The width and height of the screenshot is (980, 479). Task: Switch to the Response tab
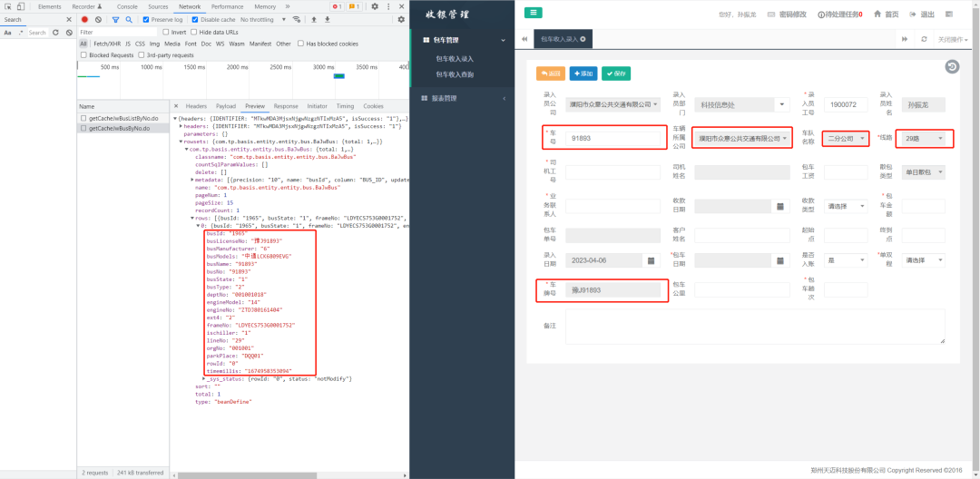coord(286,106)
